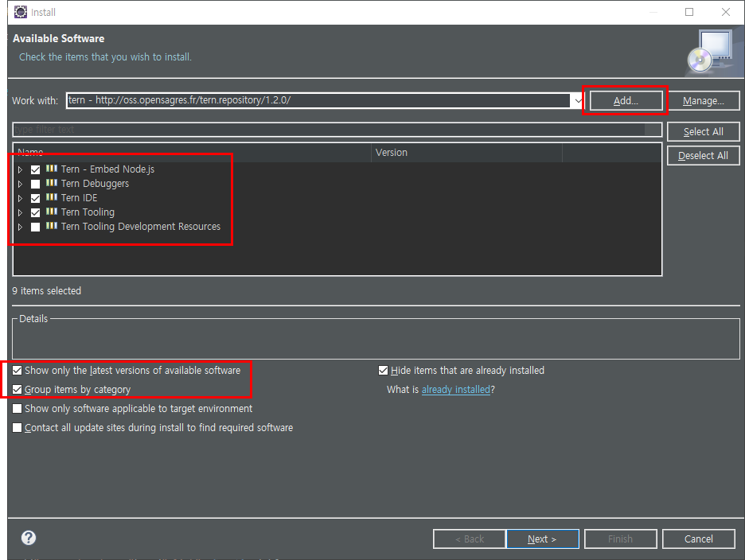Click the Work with repository URL field
The height and width of the screenshot is (560, 745).
[318, 101]
